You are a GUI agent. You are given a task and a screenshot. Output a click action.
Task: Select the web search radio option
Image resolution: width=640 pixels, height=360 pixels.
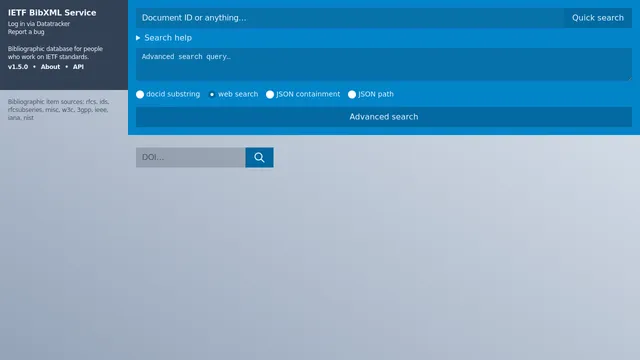(x=212, y=94)
